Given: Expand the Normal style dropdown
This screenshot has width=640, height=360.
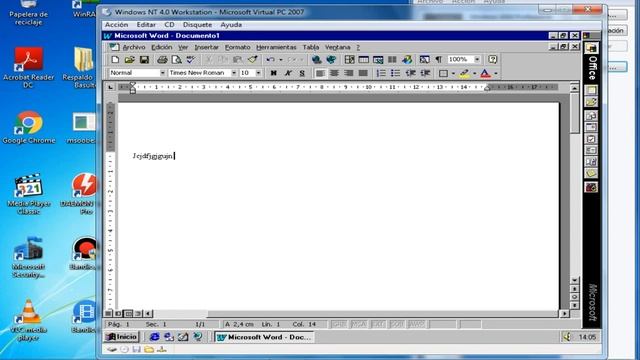Looking at the screenshot, I should [x=162, y=73].
